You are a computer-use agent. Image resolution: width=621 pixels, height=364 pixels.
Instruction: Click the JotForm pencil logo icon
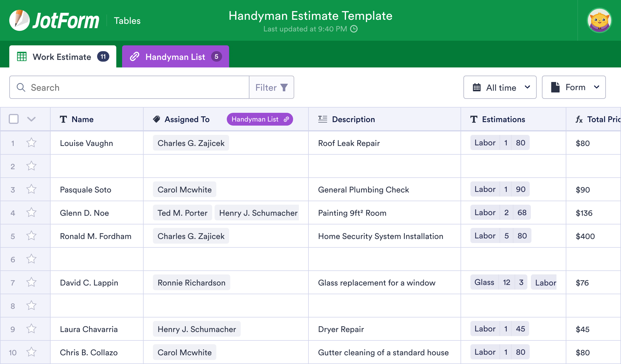(19, 20)
